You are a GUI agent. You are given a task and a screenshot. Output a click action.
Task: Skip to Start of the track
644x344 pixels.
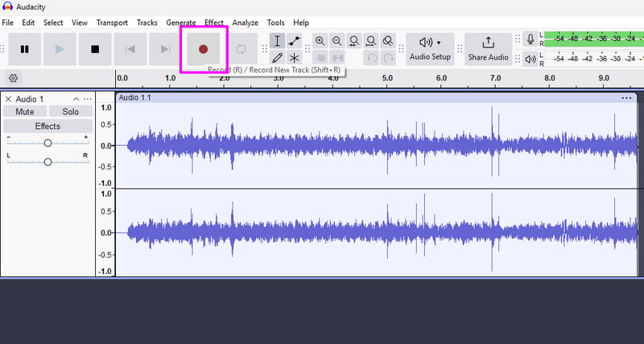130,49
